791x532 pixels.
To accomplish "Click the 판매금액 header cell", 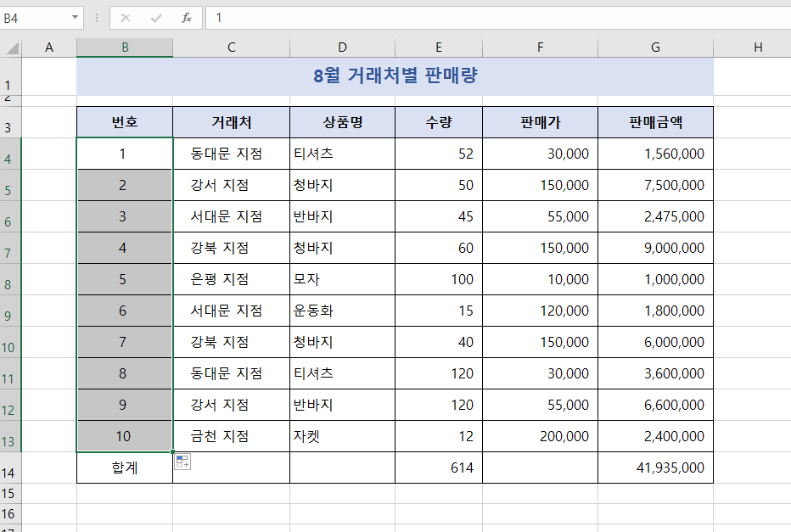I will click(655, 122).
